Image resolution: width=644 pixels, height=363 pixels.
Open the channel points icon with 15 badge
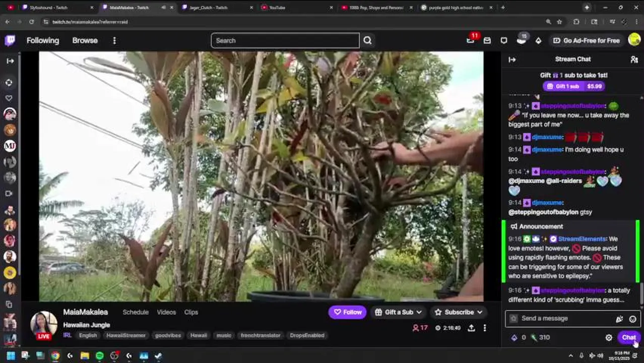(521, 40)
